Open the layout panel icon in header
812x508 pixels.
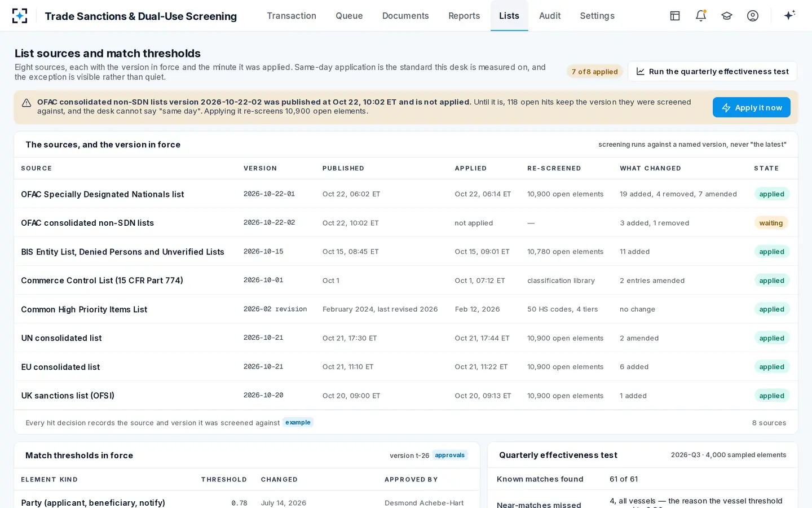[675, 16]
